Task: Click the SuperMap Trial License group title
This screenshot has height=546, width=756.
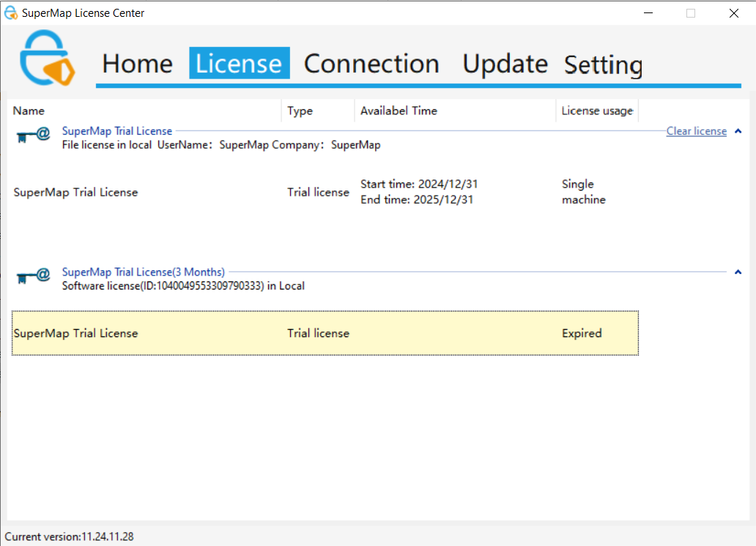Action: point(117,131)
